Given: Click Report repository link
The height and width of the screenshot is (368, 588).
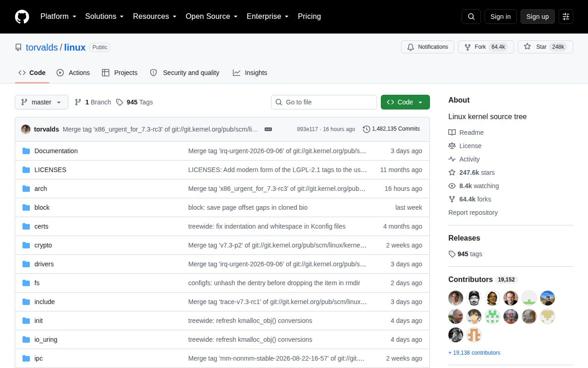Looking at the screenshot, I should coord(473,213).
